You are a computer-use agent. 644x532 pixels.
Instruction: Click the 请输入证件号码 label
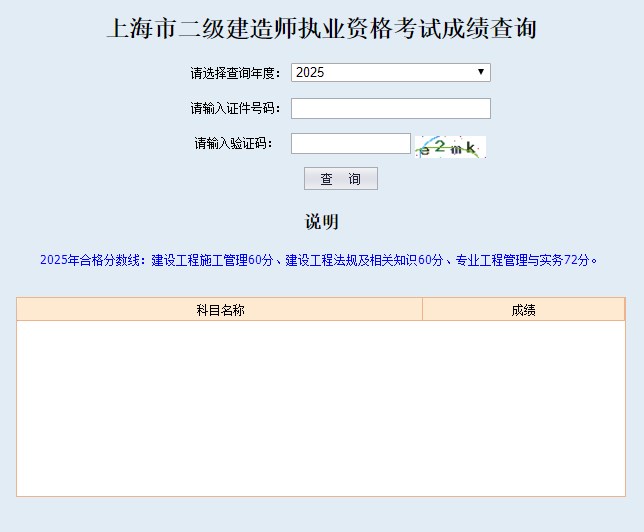(236, 108)
